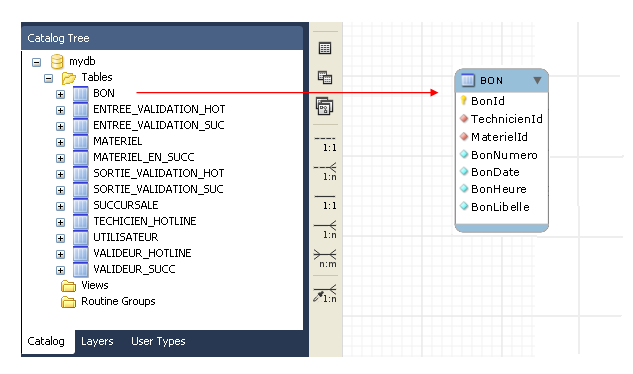Click the foreign key icon beside TechnicienId
633x374 pixels.
point(464,118)
